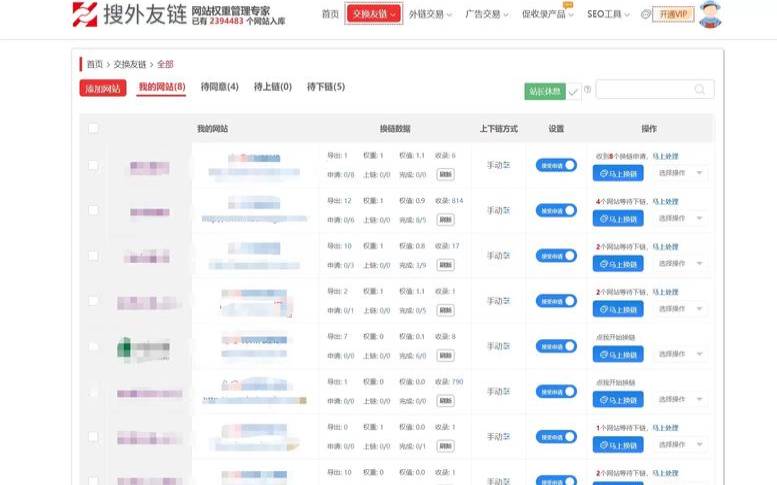Click 刷新 icon in the 收录: 17 row
This screenshot has width=777, height=485.
(x=445, y=265)
